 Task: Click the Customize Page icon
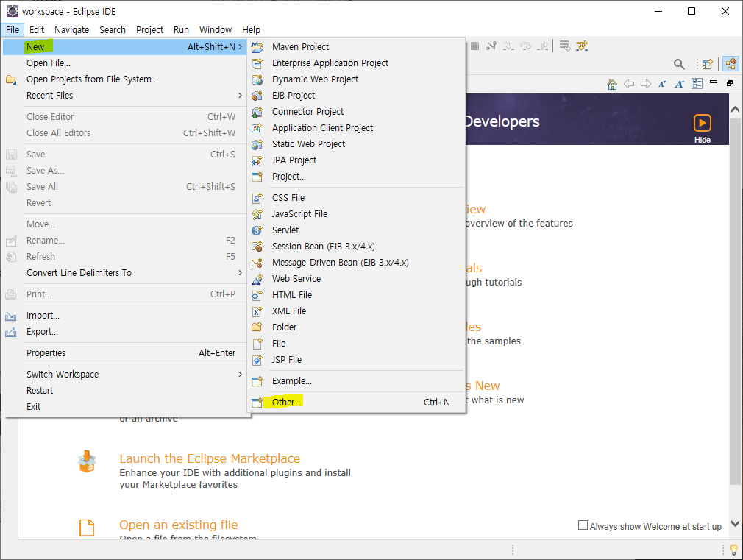coord(697,84)
